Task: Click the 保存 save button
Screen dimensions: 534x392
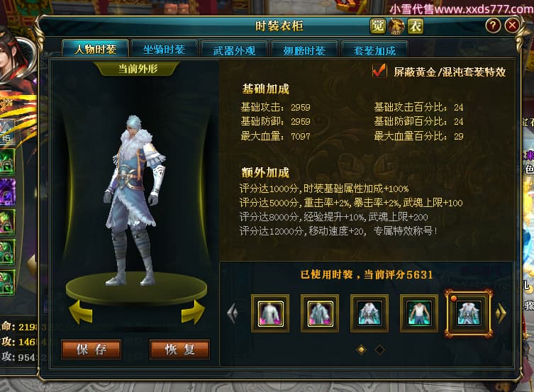Action: tap(91, 349)
